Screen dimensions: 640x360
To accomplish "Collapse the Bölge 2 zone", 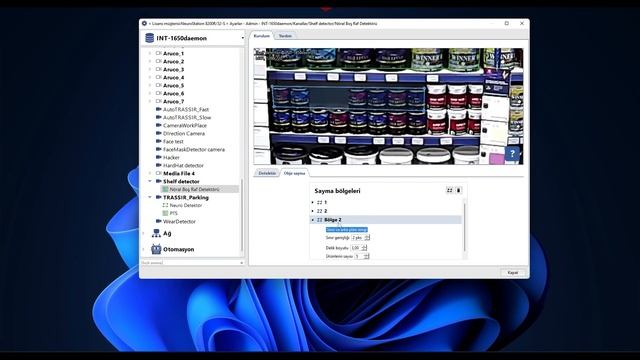I will click(313, 220).
